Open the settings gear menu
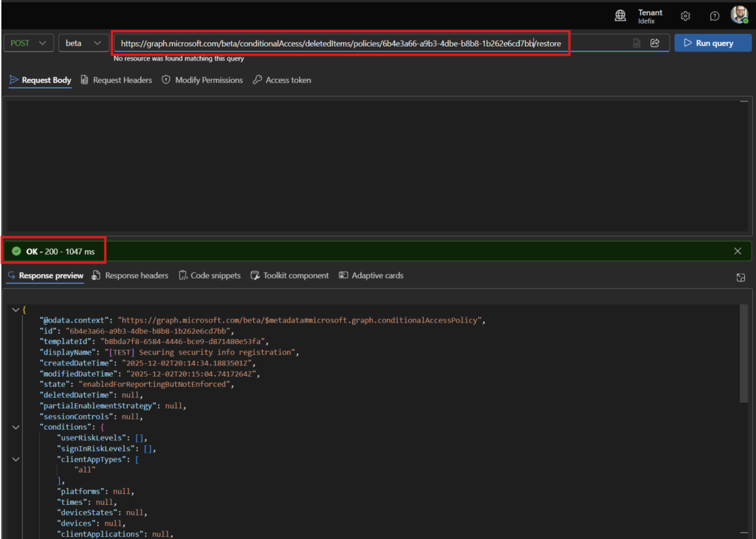The width and height of the screenshot is (756, 539). point(685,16)
